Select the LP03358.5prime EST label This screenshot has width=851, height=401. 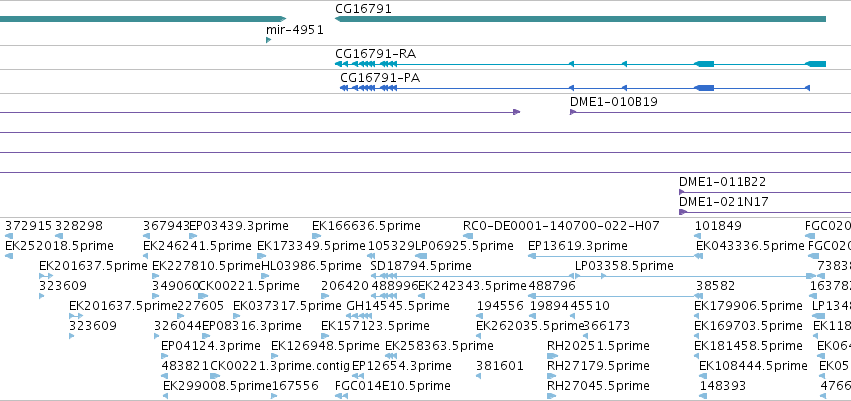click(x=624, y=266)
